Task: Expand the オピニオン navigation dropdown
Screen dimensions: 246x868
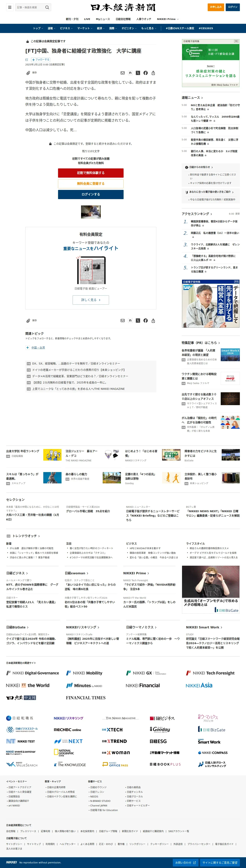Action: tap(129, 28)
